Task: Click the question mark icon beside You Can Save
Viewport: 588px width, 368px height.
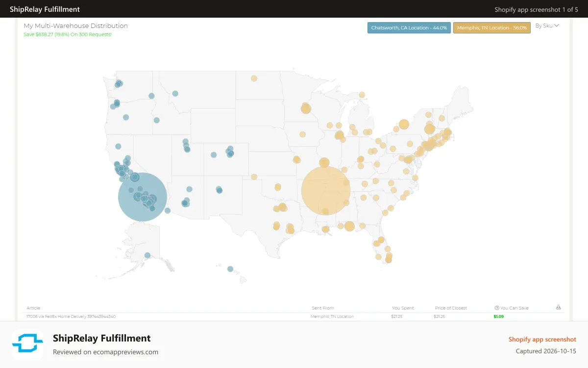Action: pos(497,308)
